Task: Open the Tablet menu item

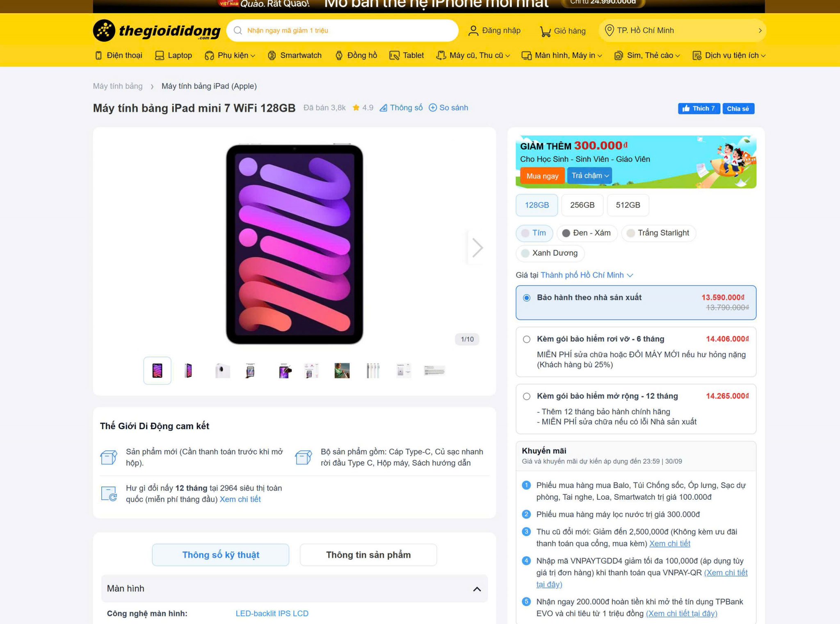Action: [x=406, y=55]
